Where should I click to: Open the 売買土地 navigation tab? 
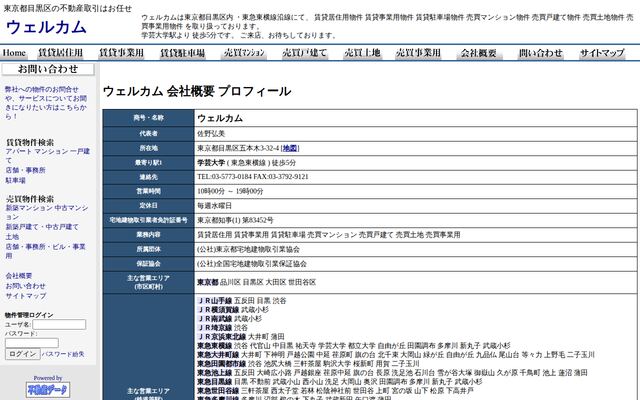pos(362,53)
